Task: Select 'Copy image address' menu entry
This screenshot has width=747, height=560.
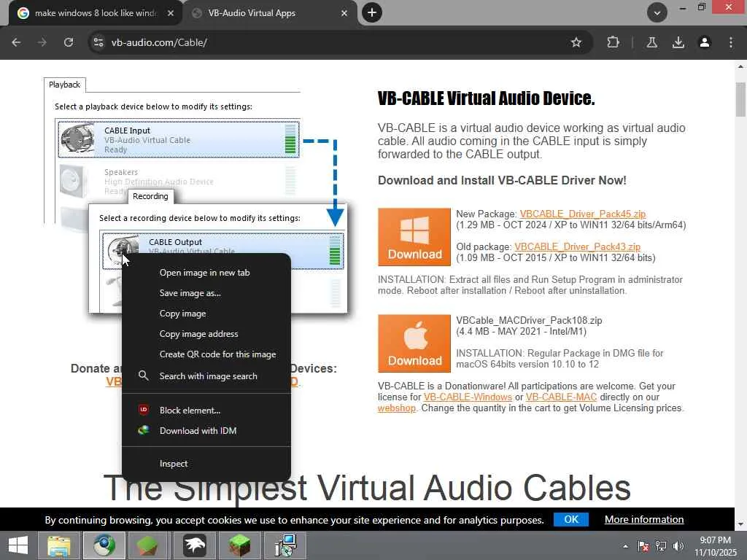Action: 206,334
